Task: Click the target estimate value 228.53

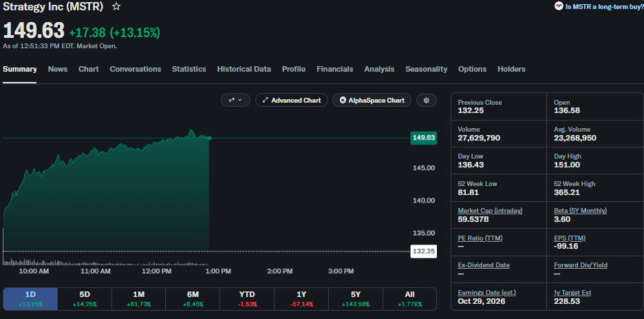Action: (567, 301)
